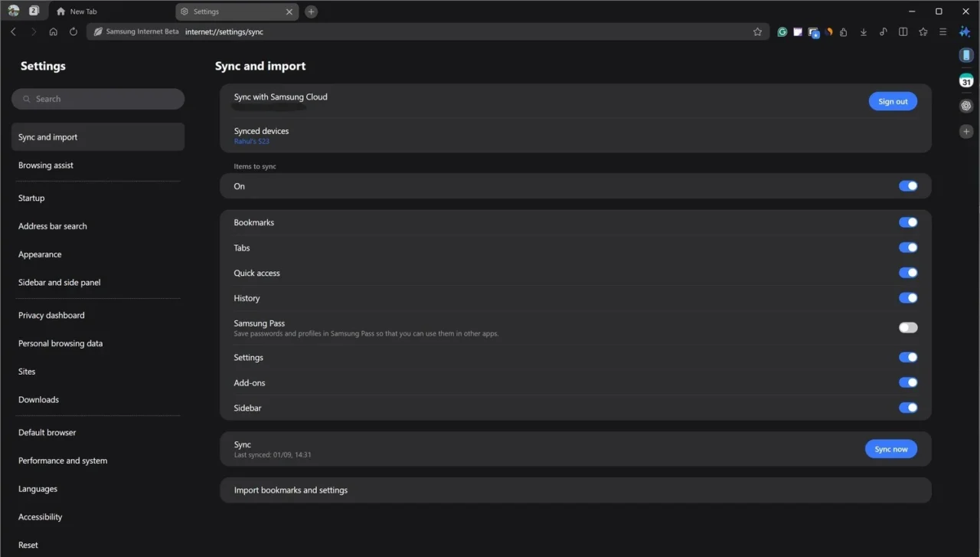Click the Sync now button
Image resolution: width=980 pixels, height=557 pixels.
point(890,449)
